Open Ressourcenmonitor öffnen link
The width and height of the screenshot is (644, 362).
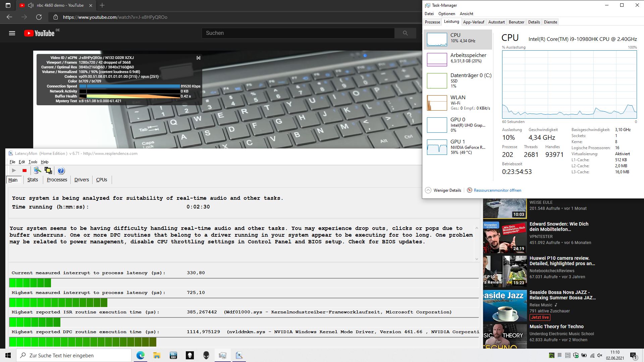coord(497,190)
